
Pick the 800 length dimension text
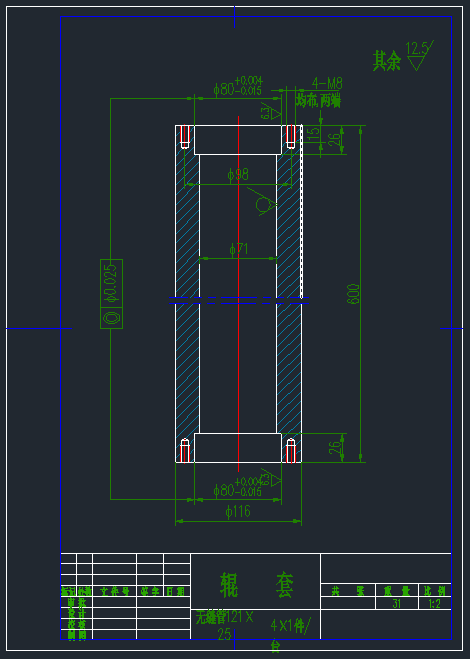point(353,294)
